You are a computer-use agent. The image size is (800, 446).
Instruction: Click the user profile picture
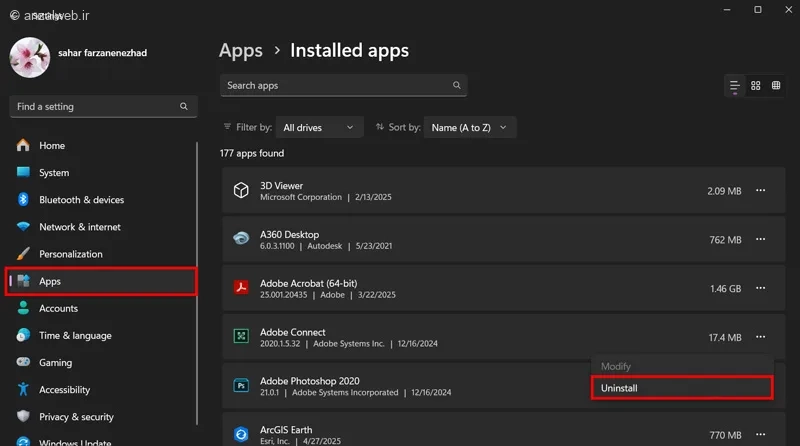click(30, 58)
